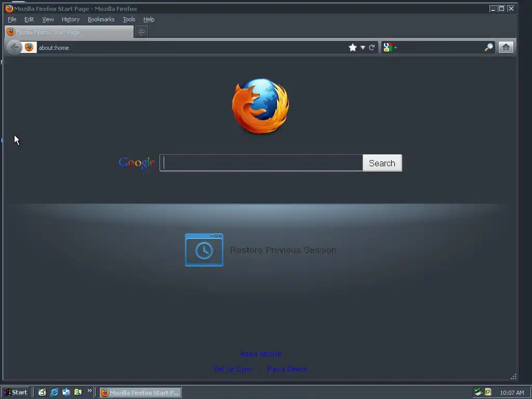The height and width of the screenshot is (399, 532).
Task: Click the window resize grip corner
Action: click(513, 376)
